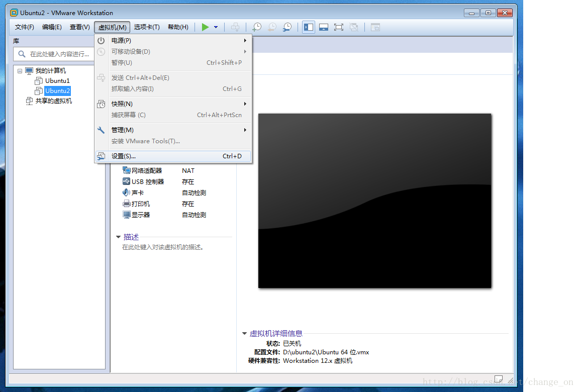Click the USB controller icon
This screenshot has width=579, height=392.
pos(126,181)
